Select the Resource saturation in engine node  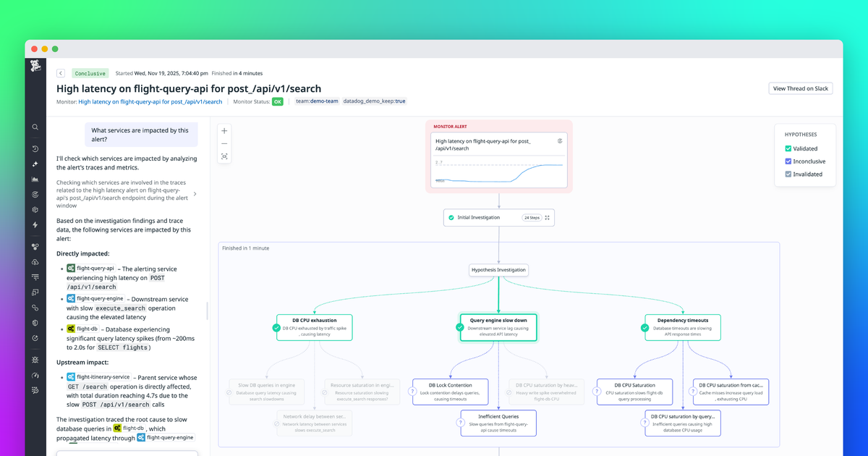(x=362, y=391)
